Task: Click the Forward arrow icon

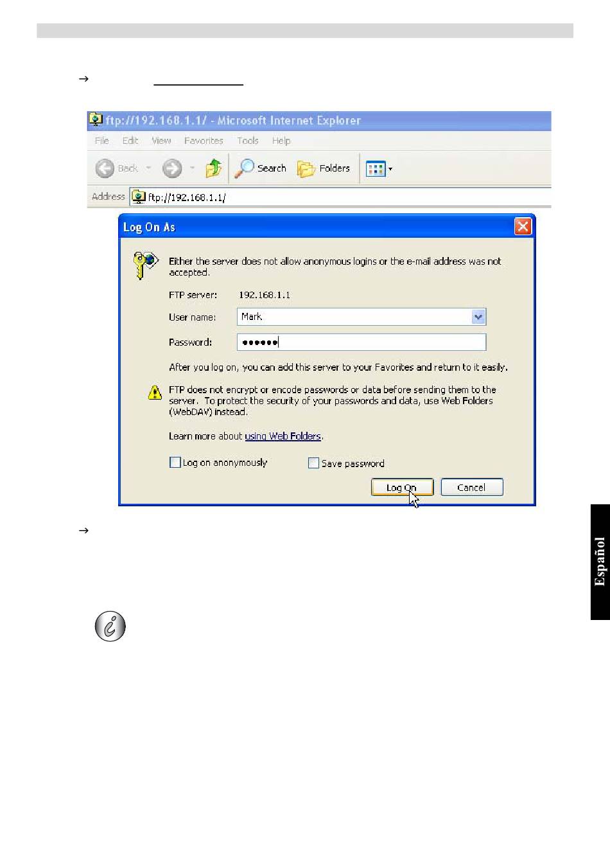Action: point(171,168)
